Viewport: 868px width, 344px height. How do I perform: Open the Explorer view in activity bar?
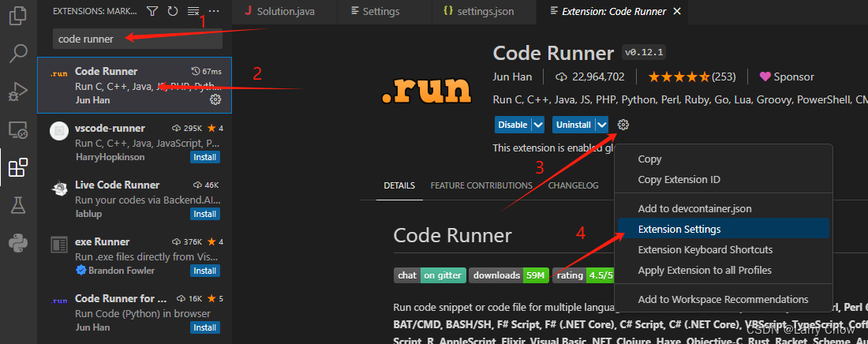point(18,16)
